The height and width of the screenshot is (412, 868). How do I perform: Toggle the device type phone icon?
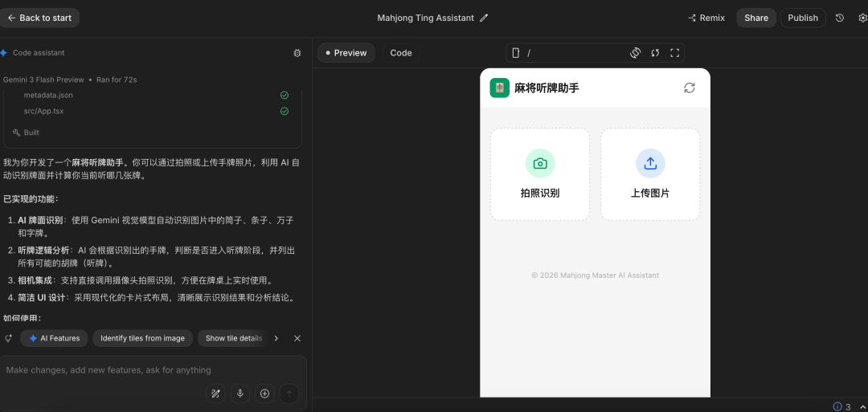tap(516, 53)
